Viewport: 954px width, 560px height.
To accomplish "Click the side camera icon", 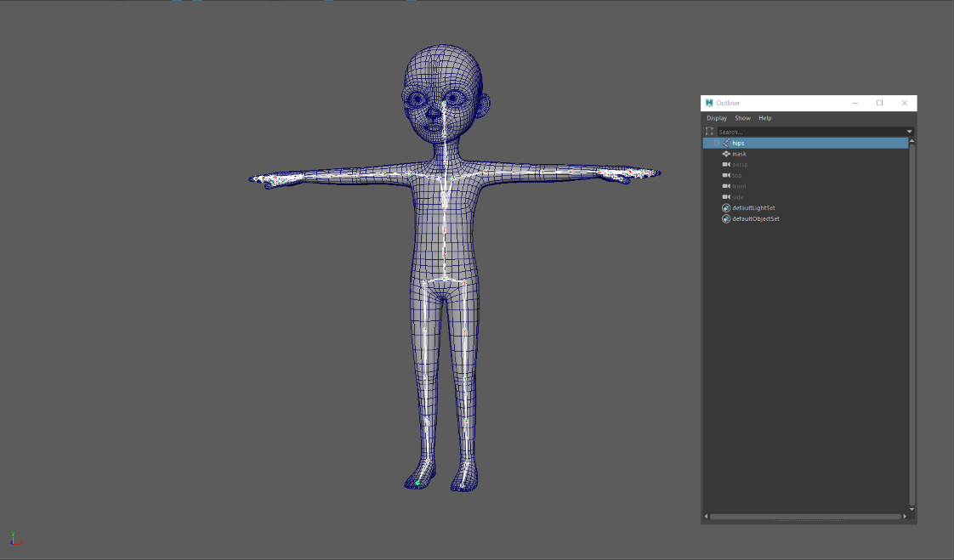I will tap(726, 197).
